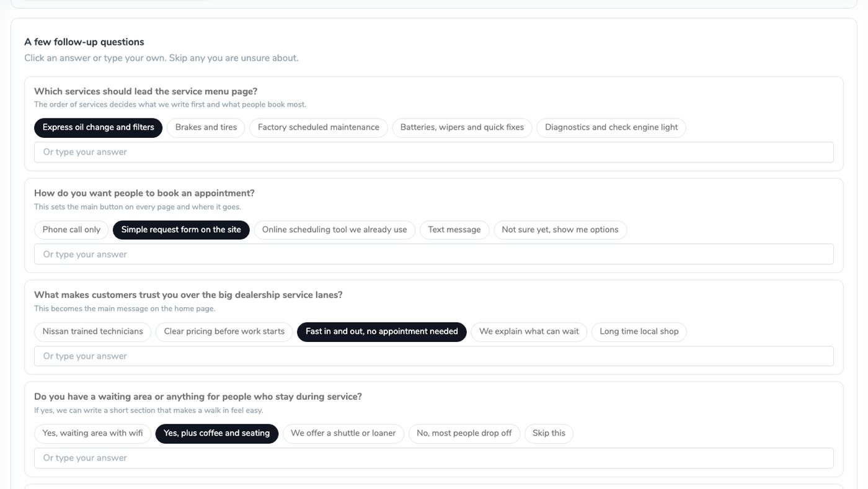Choose 'Brakes and tires' chip
Viewport: 868px width, 489px height.
click(x=206, y=128)
